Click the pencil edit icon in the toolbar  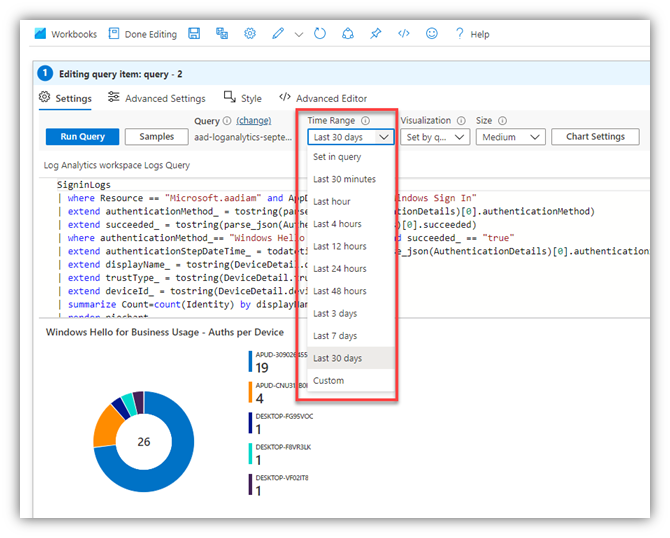click(278, 33)
